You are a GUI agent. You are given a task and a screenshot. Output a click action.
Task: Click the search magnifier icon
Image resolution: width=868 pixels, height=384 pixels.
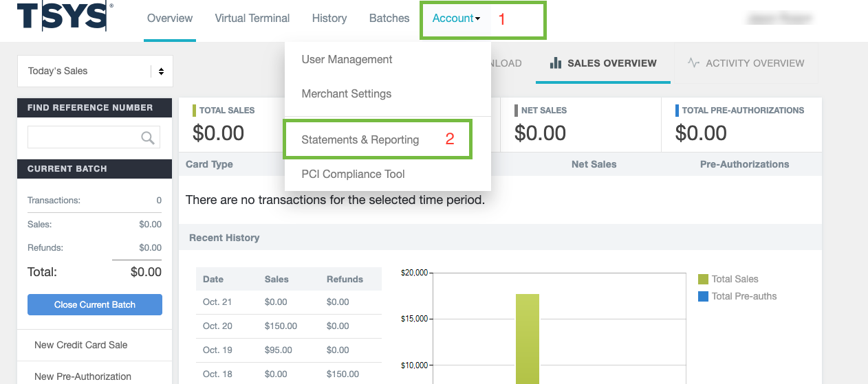147,138
